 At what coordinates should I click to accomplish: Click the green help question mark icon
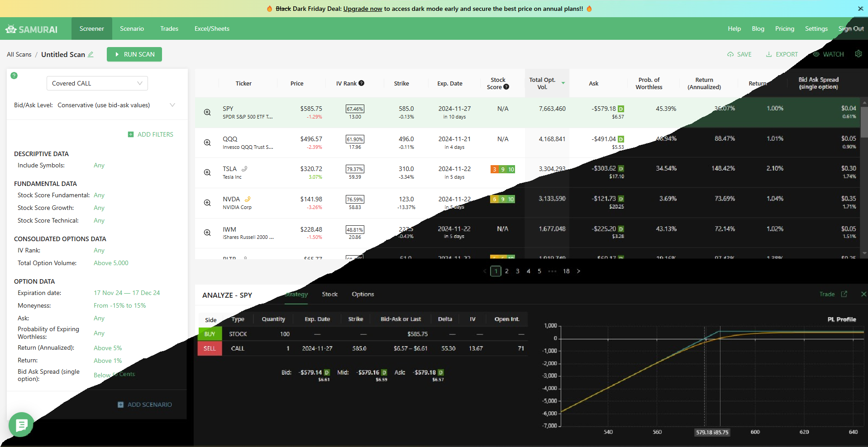14,76
